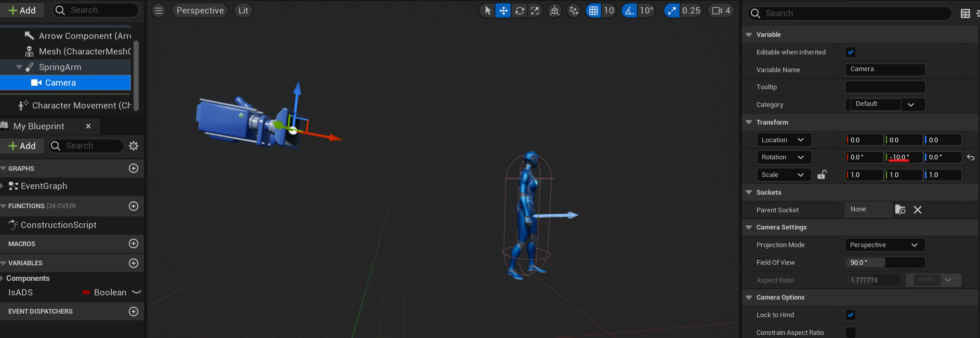Open the Projection Mode dropdown
Image resolution: width=980 pixels, height=338 pixels.
pyautogui.click(x=885, y=245)
